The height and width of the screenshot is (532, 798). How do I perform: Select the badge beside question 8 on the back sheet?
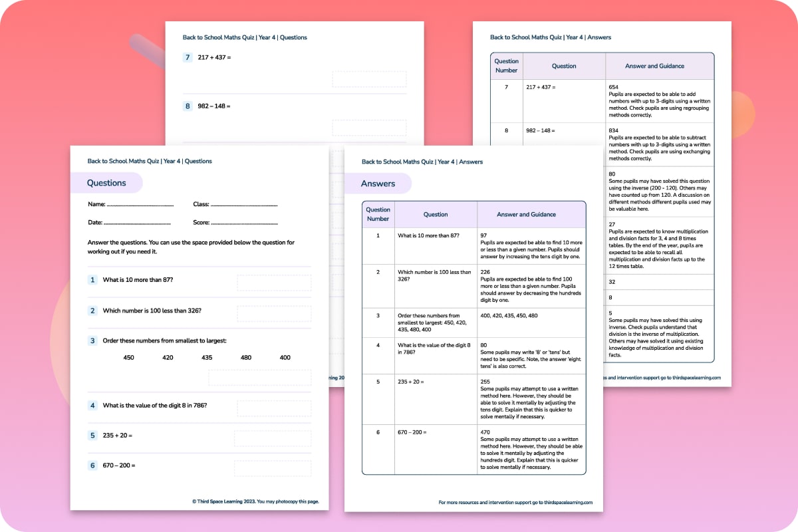[188, 106]
